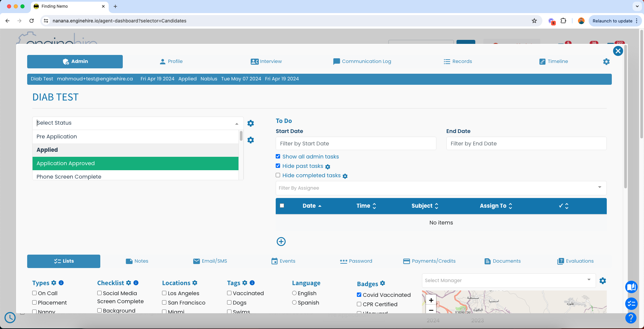
Task: Switch to Profile tab
Action: tap(171, 62)
